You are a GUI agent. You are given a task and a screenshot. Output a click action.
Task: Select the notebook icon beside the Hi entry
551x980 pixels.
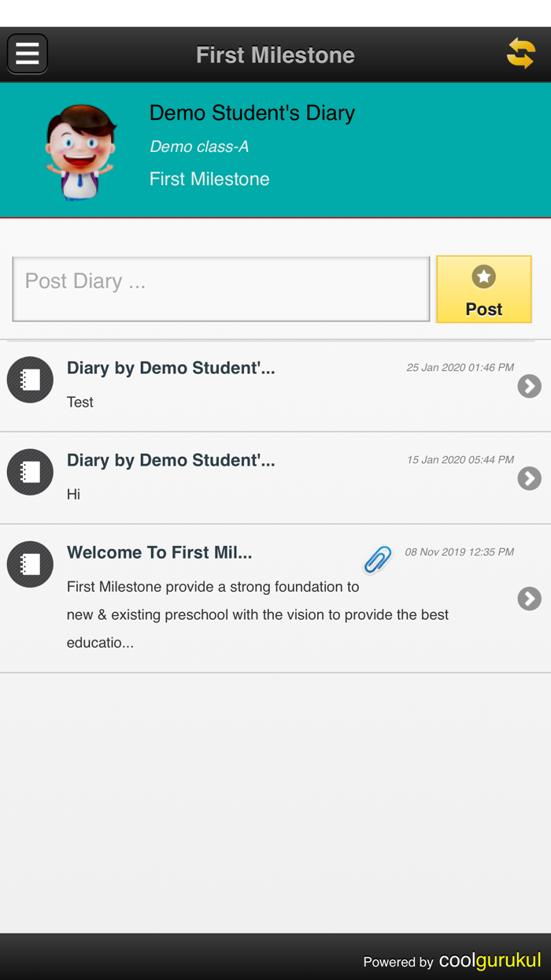(x=29, y=471)
